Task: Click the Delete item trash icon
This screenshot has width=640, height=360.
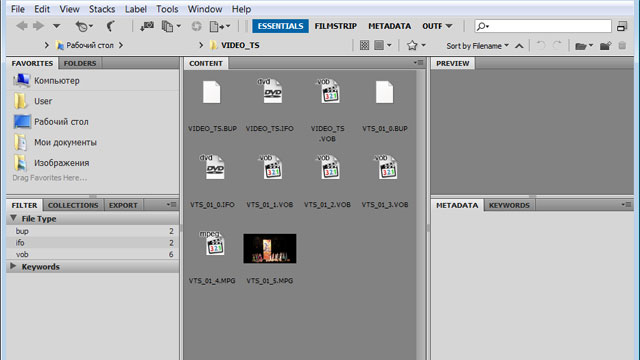Action: point(622,45)
